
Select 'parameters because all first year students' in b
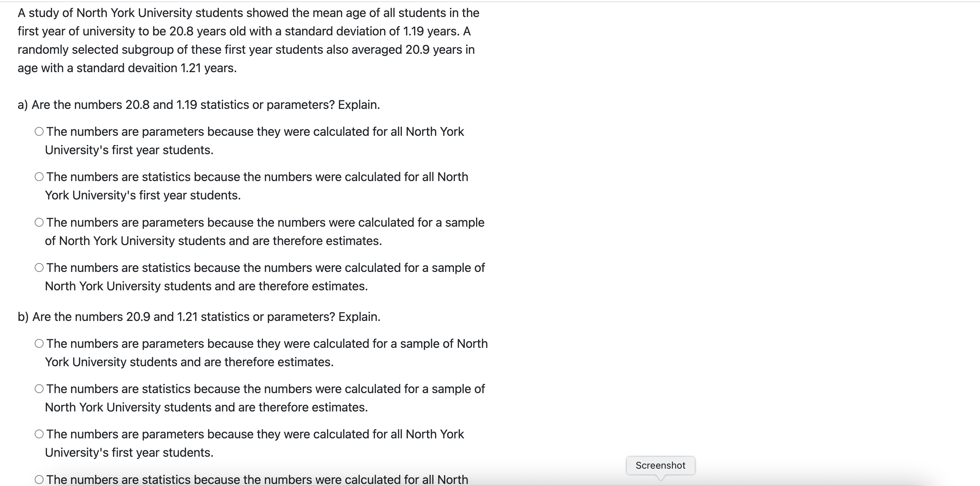(x=39, y=434)
